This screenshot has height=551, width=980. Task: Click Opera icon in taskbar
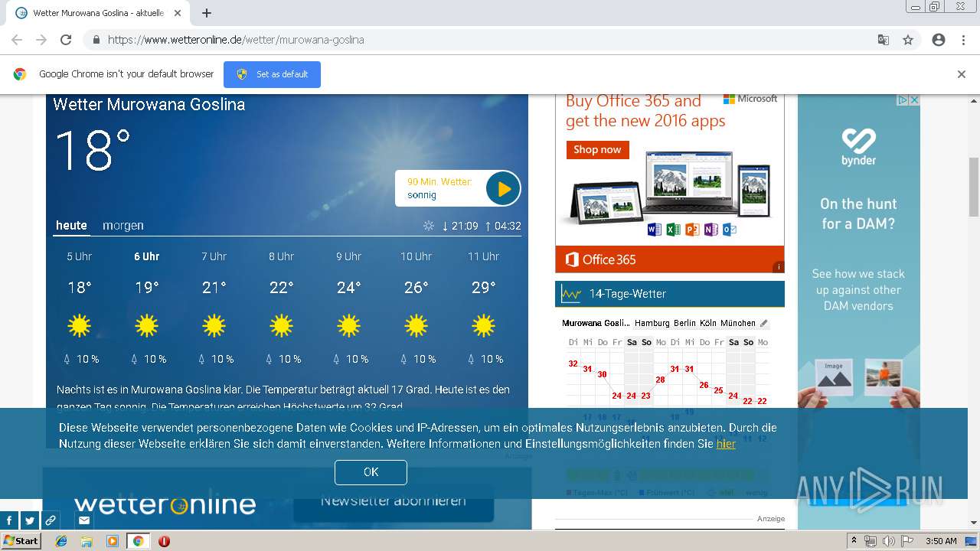[164, 541]
